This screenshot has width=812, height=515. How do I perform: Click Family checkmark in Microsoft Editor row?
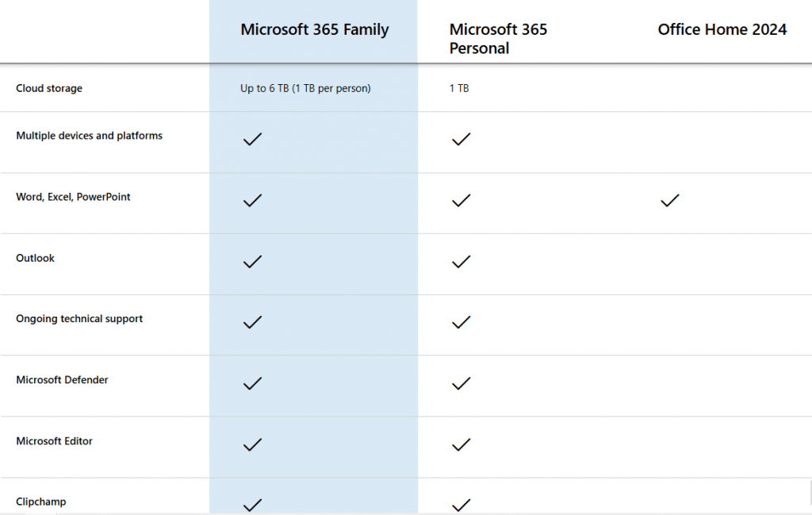(252, 445)
